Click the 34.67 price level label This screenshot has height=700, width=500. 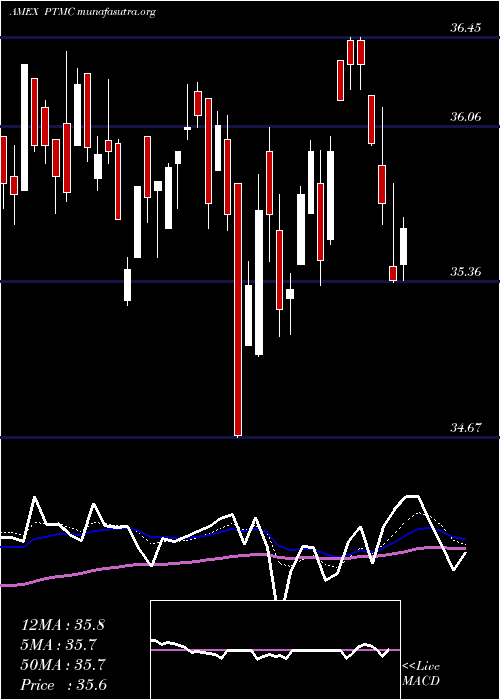[x=465, y=428]
